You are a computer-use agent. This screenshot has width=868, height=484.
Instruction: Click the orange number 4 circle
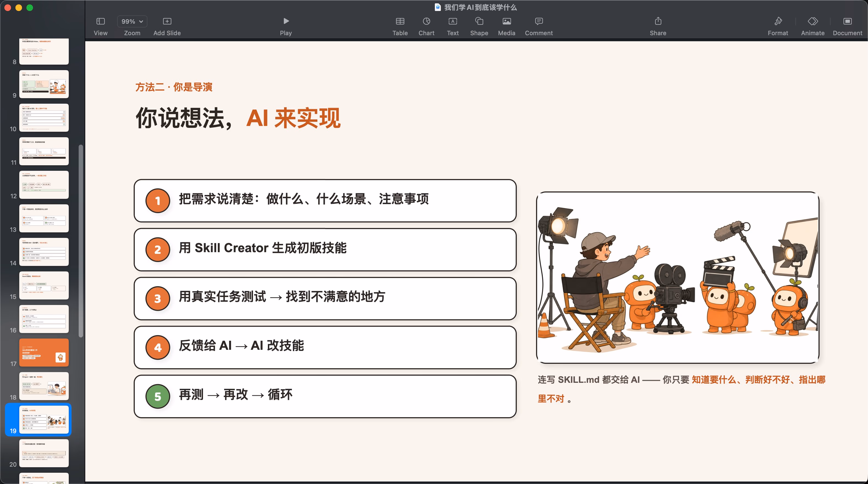(x=158, y=348)
